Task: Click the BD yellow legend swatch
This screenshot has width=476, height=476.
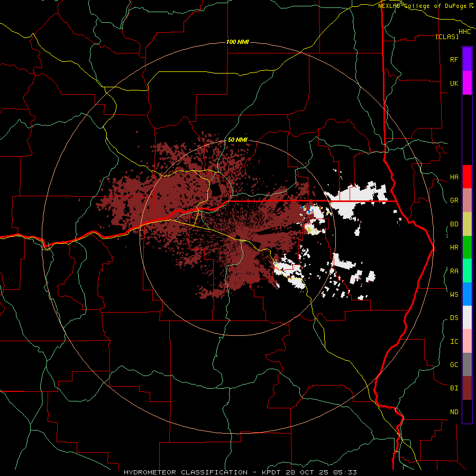Action: (x=467, y=224)
